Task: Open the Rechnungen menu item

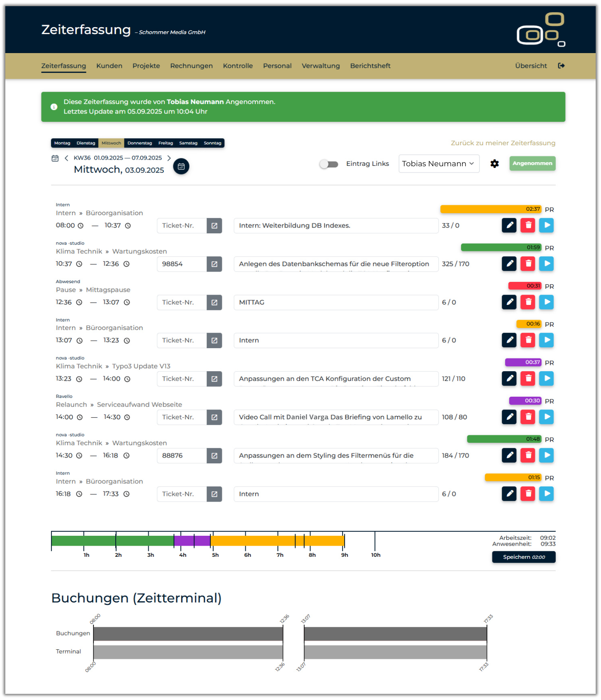Action: click(x=191, y=66)
